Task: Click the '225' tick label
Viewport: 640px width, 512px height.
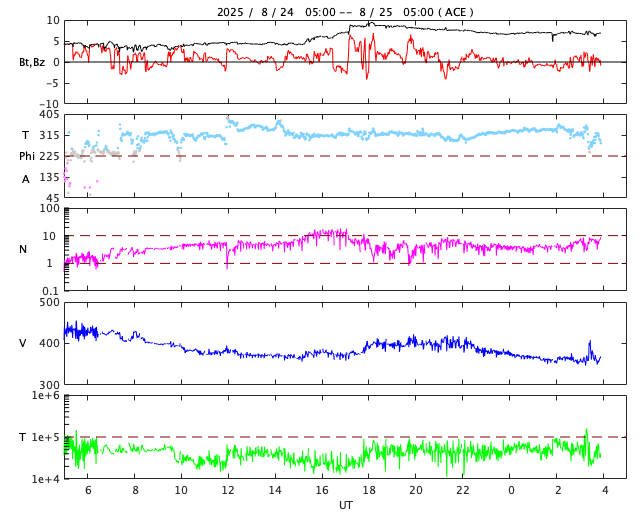Action: (49, 156)
